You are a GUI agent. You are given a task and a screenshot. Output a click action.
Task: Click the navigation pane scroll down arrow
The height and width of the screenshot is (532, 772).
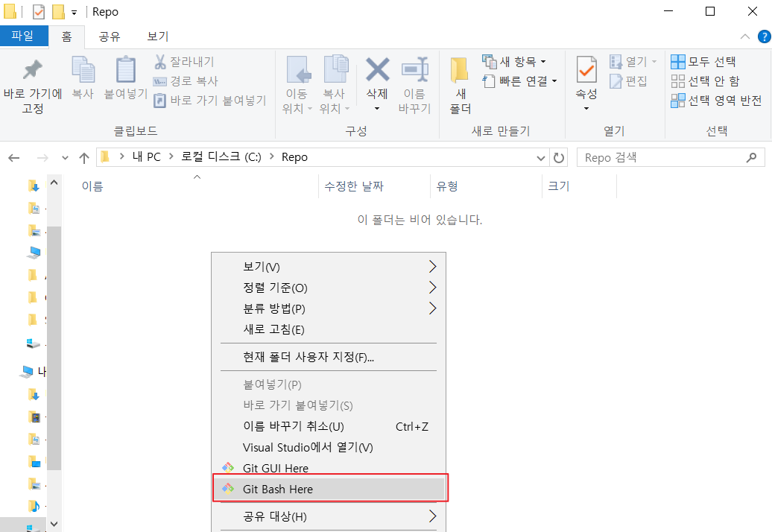pyautogui.click(x=54, y=524)
